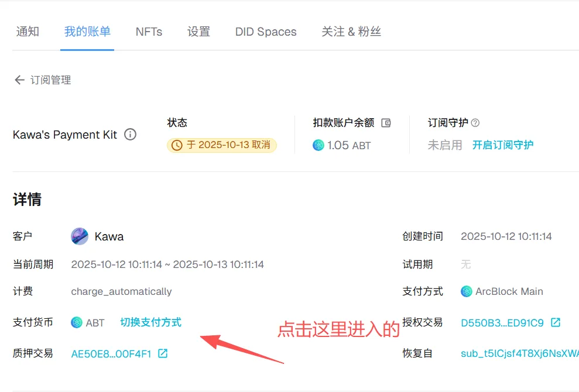Click the 试用期 value 无

pos(465,264)
